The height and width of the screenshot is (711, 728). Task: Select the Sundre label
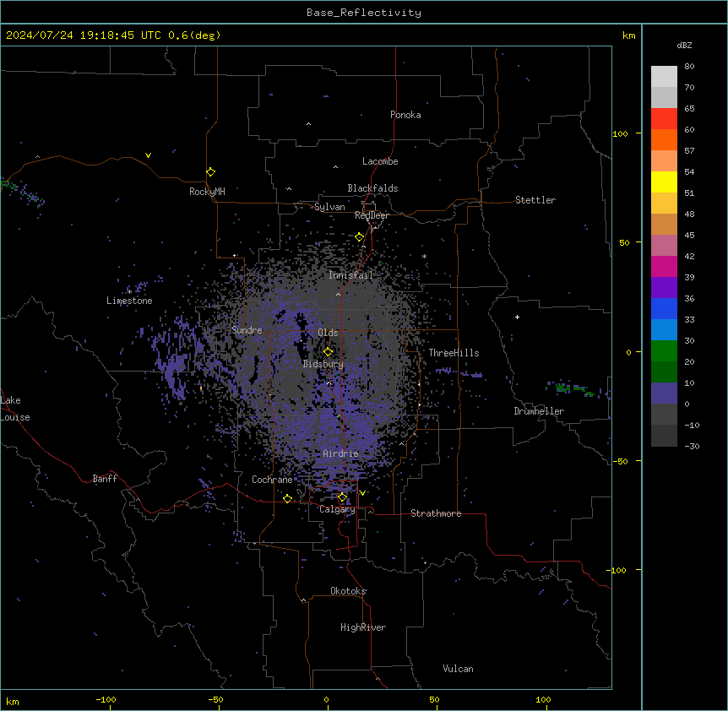[247, 330]
